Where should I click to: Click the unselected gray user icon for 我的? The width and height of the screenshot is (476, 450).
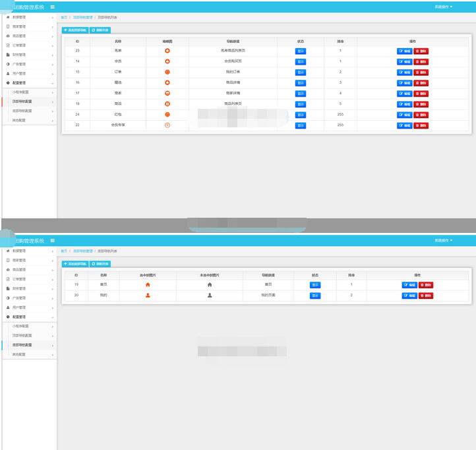click(x=210, y=295)
